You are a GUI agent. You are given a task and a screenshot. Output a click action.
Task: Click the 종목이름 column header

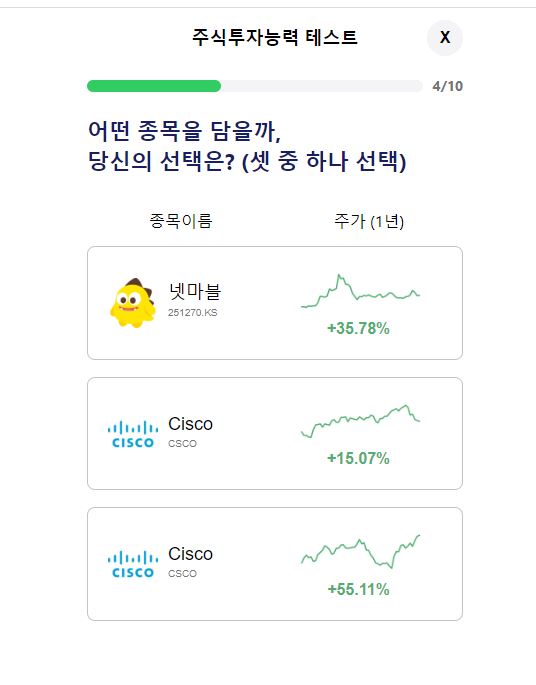click(181, 221)
